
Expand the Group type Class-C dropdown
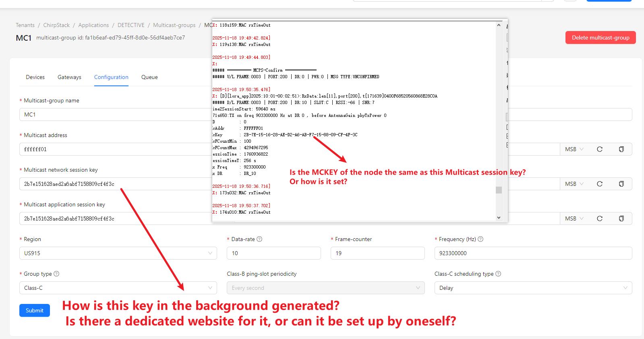(118, 288)
